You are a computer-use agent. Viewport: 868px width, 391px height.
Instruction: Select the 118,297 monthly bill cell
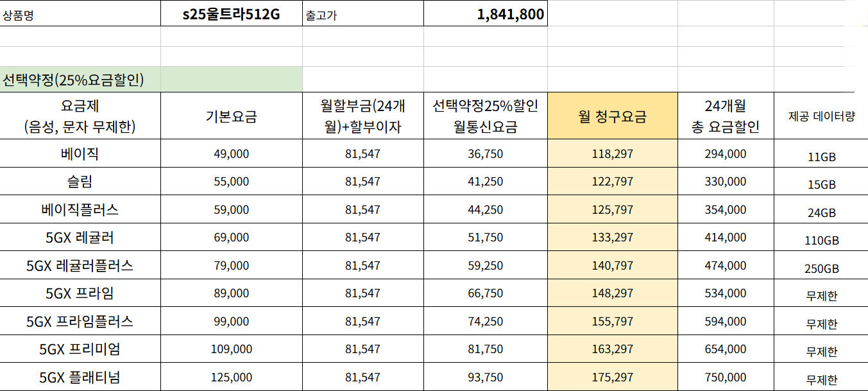tap(612, 154)
